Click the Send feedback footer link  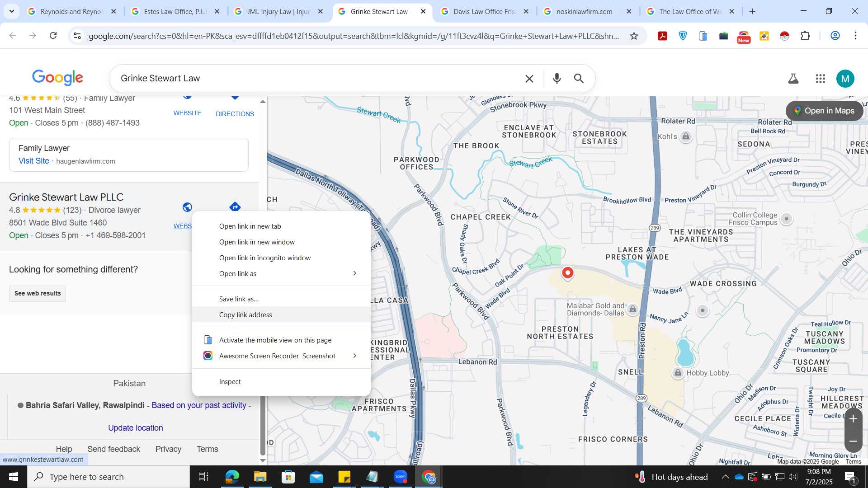click(113, 449)
